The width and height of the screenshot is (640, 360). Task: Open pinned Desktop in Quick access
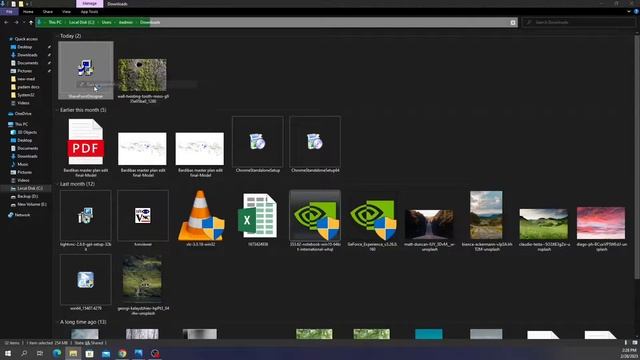pos(24,47)
